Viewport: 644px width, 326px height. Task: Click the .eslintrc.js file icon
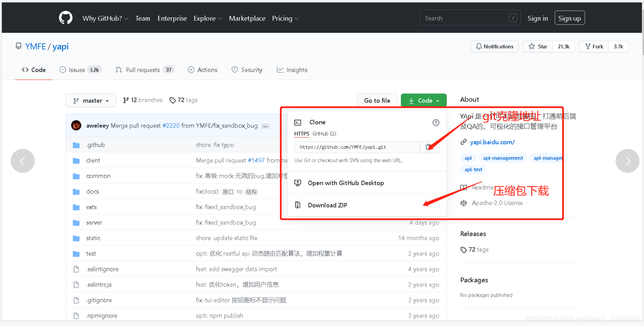point(76,285)
